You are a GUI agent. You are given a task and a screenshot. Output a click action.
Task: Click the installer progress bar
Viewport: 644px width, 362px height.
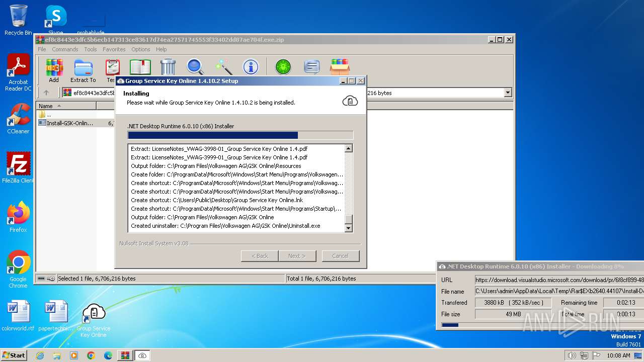[x=240, y=135]
